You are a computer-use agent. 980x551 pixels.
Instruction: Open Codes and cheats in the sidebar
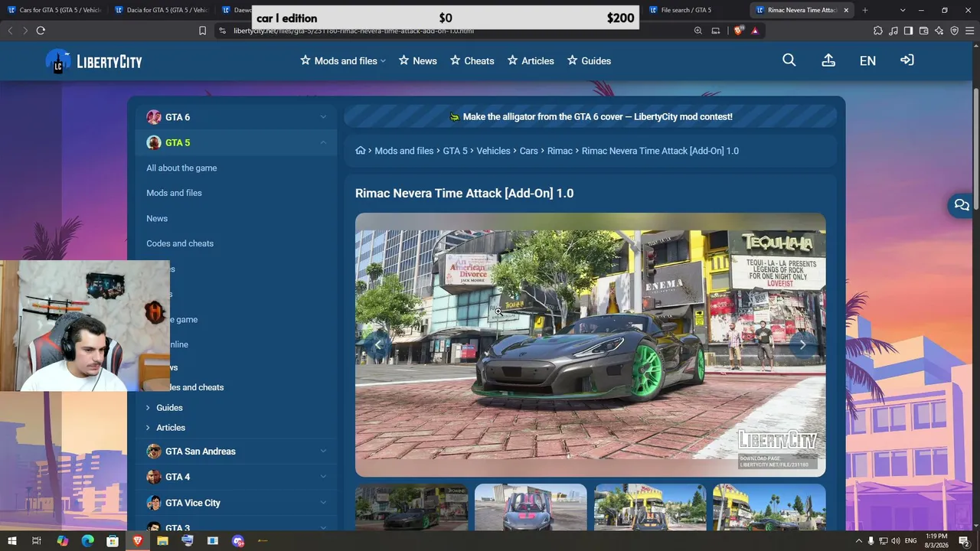(x=180, y=243)
